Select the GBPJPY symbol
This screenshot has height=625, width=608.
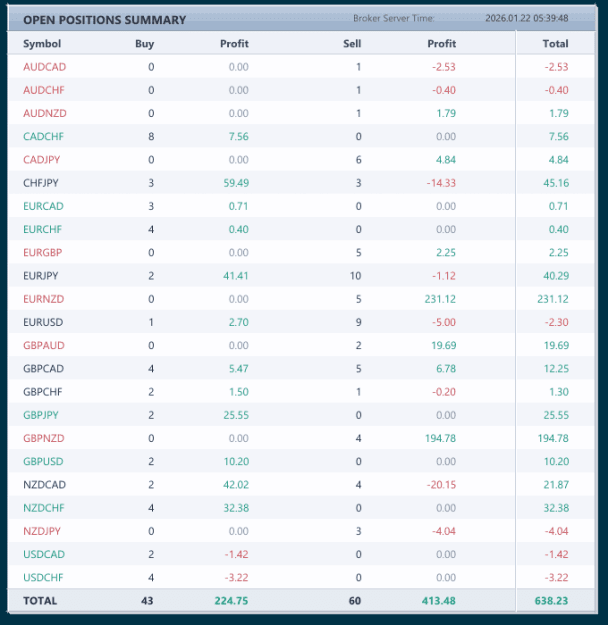(41, 415)
